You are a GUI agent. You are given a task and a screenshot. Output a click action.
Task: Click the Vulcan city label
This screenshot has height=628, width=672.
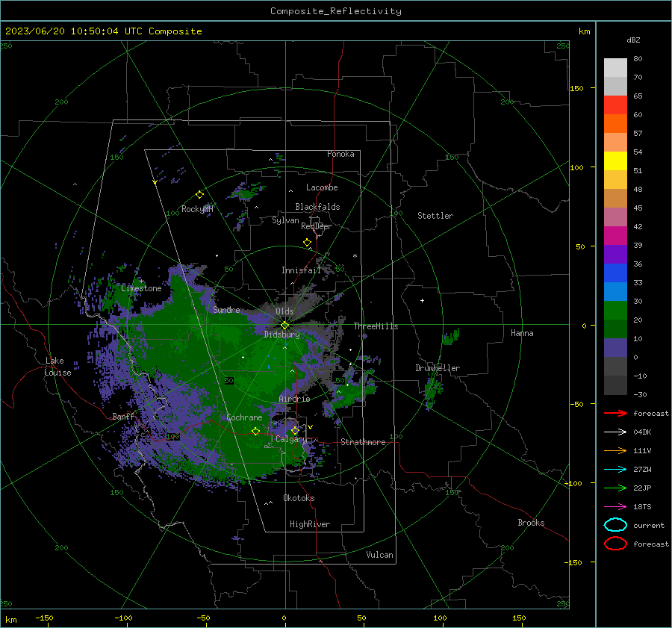(379, 555)
